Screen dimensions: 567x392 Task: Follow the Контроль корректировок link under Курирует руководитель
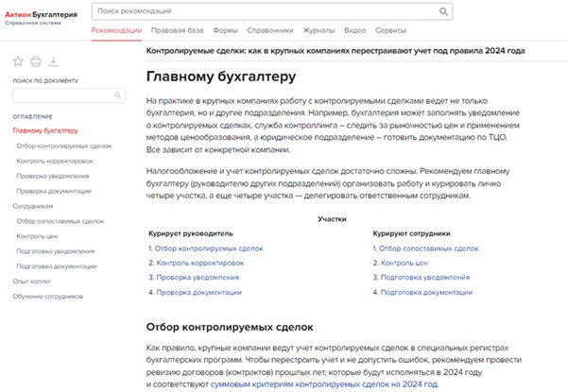198,263
